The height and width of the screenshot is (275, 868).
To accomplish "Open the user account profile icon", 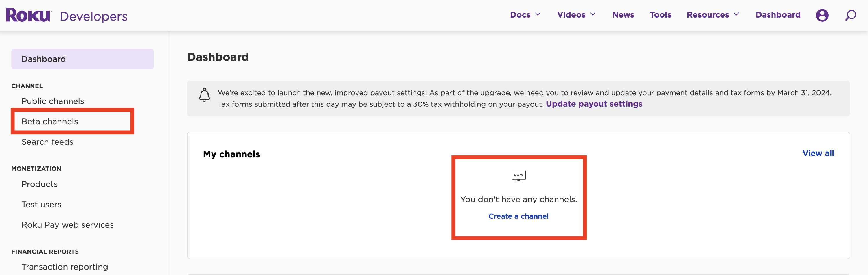I will [x=822, y=15].
